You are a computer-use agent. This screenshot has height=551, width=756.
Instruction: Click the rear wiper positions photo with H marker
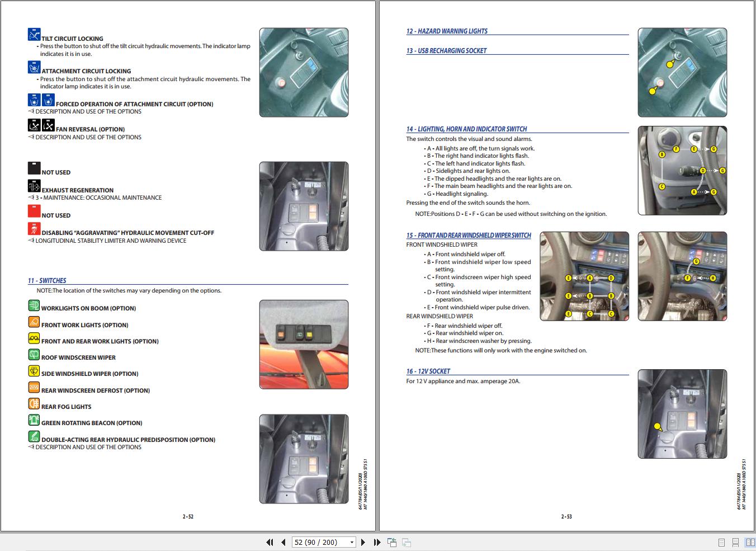pos(682,276)
